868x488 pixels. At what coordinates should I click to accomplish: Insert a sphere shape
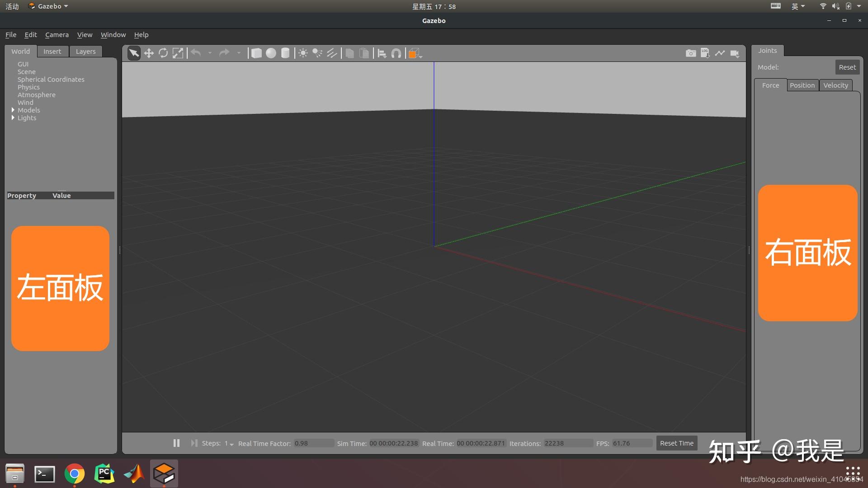point(271,53)
